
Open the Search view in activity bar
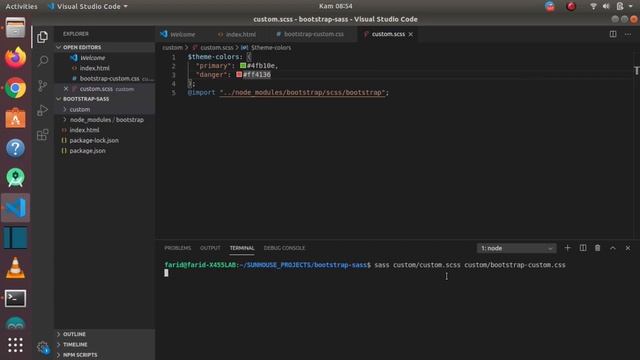[x=42, y=61]
